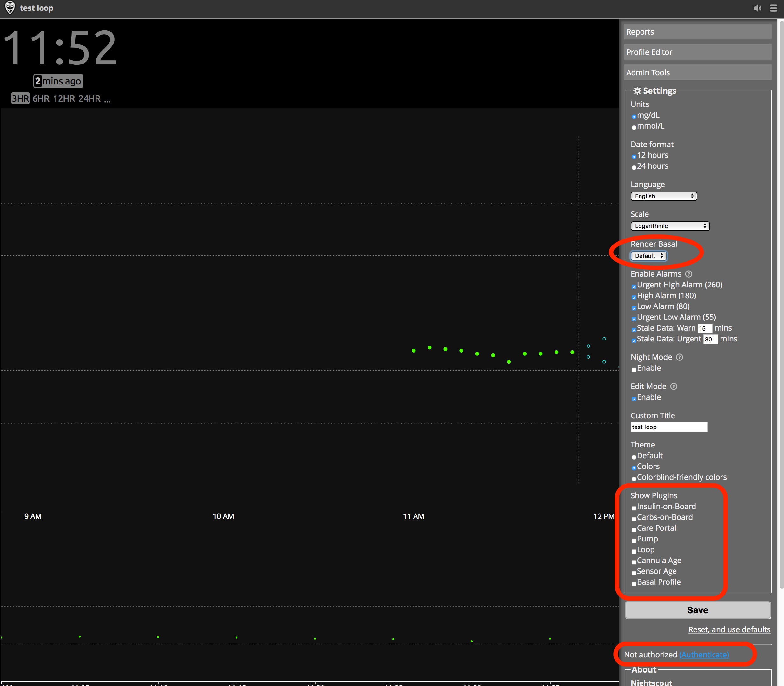Select the mg/dL units option
The height and width of the screenshot is (686, 784).
click(x=634, y=116)
